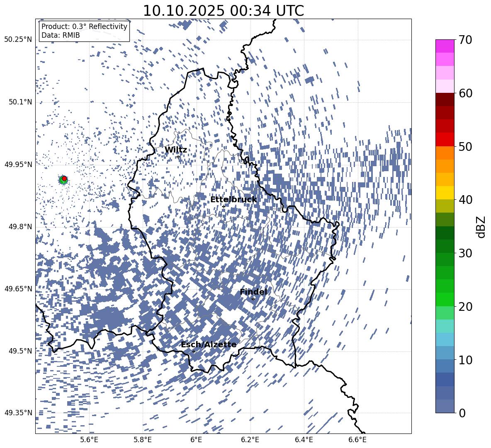Click the 50.1°N latitude label
The image size is (491, 448).
click(20, 102)
